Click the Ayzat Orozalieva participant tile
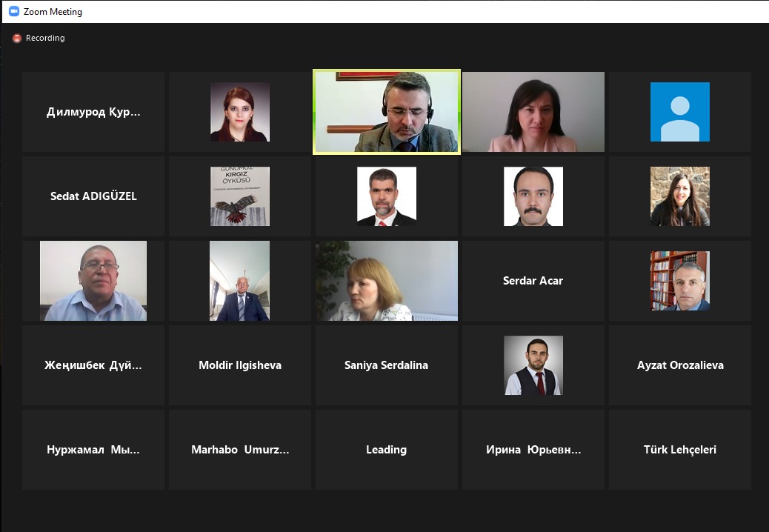 [x=680, y=365]
